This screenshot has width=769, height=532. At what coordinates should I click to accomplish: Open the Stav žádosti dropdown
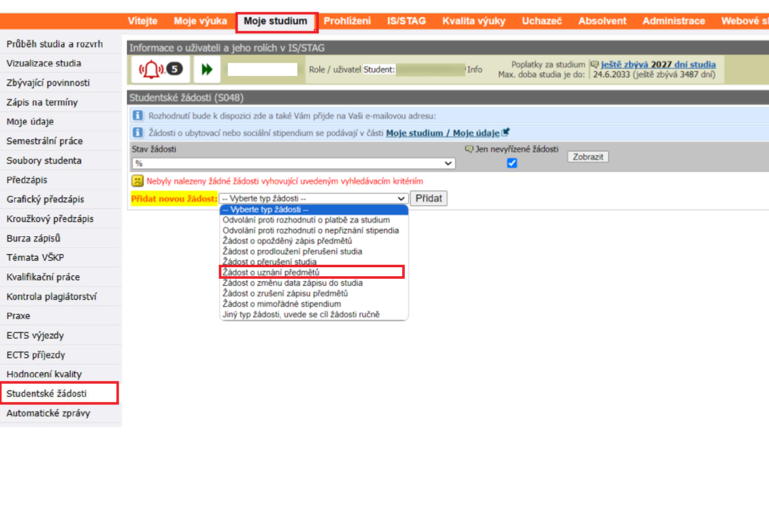click(x=294, y=163)
